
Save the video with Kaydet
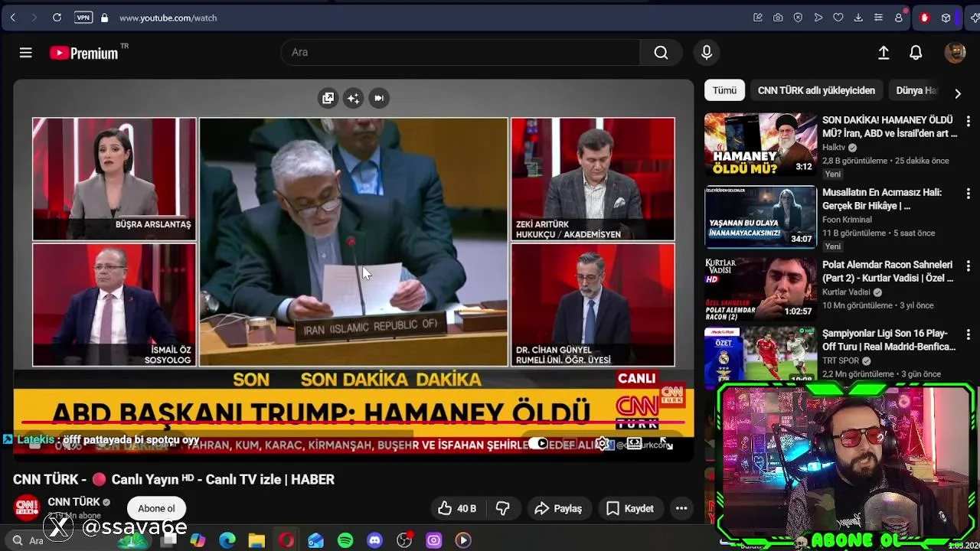(x=630, y=508)
